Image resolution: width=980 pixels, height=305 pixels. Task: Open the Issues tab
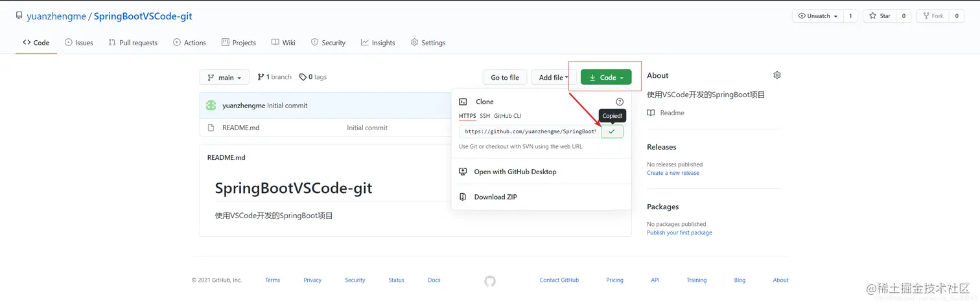79,43
